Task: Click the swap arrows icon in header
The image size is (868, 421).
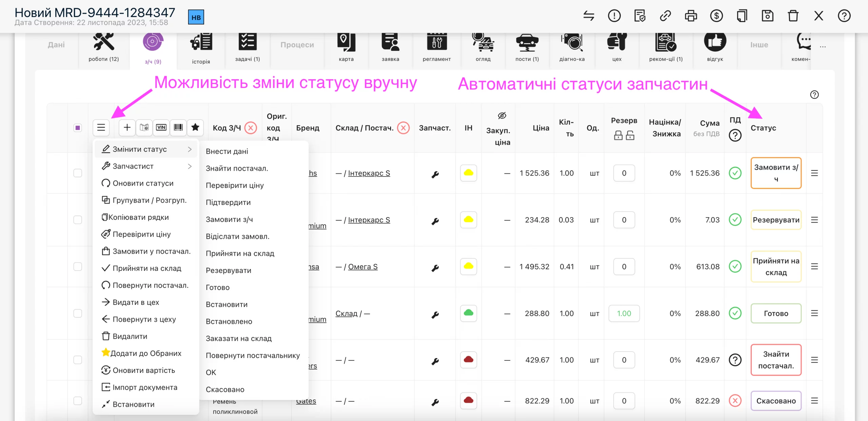Action: (x=589, y=16)
